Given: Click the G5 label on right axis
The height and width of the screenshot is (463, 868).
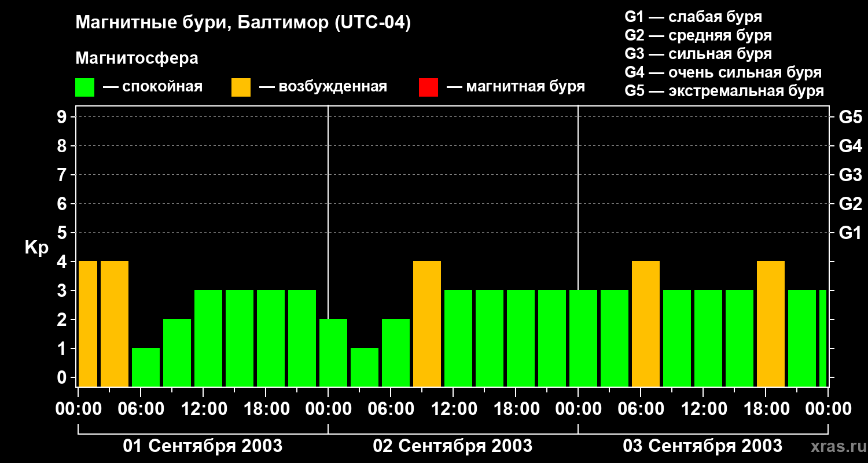Looking at the screenshot, I should 850,117.
